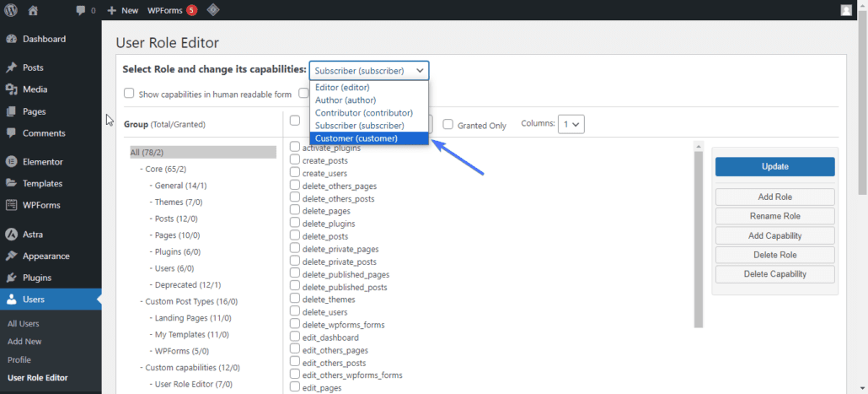Check the delete_others_pages capability
The width and height of the screenshot is (868, 394).
point(295,185)
